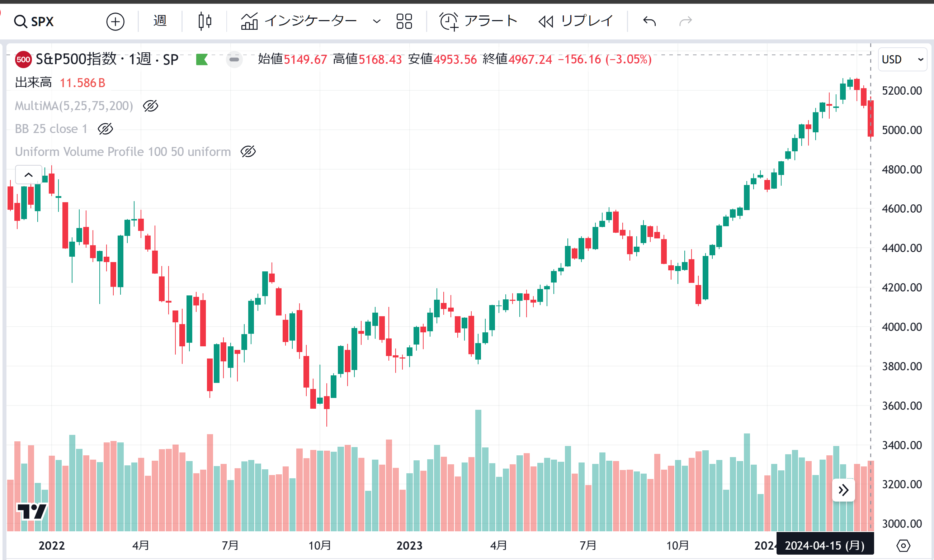Change the weekly (週) timeframe interval

coord(160,21)
